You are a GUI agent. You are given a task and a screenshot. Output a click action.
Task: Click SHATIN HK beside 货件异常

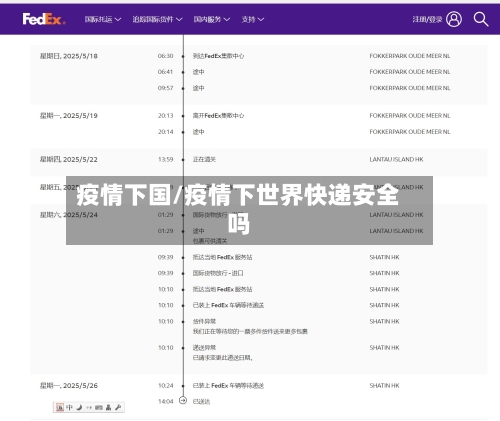pos(384,321)
